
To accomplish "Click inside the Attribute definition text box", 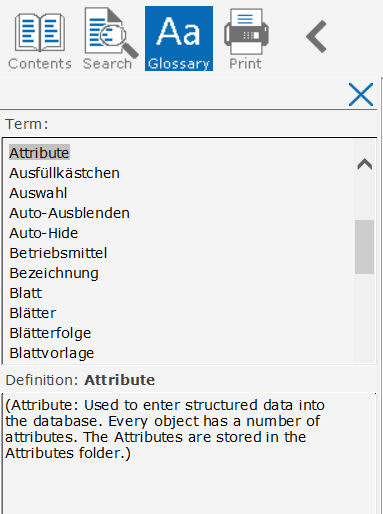I will tap(189, 453).
